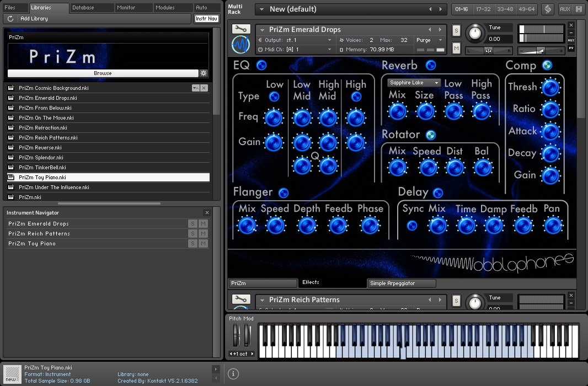
Task: Open PriZm Cosmic Background options dropdown
Action: (195, 88)
